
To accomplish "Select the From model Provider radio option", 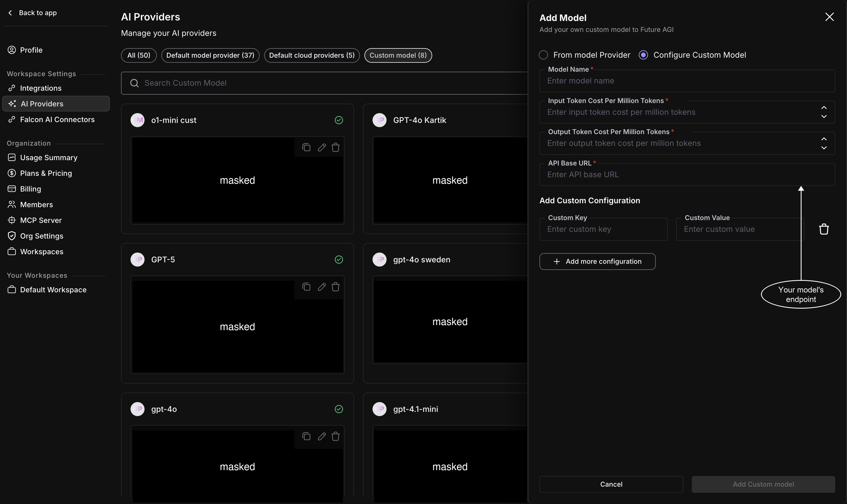I will (x=543, y=55).
